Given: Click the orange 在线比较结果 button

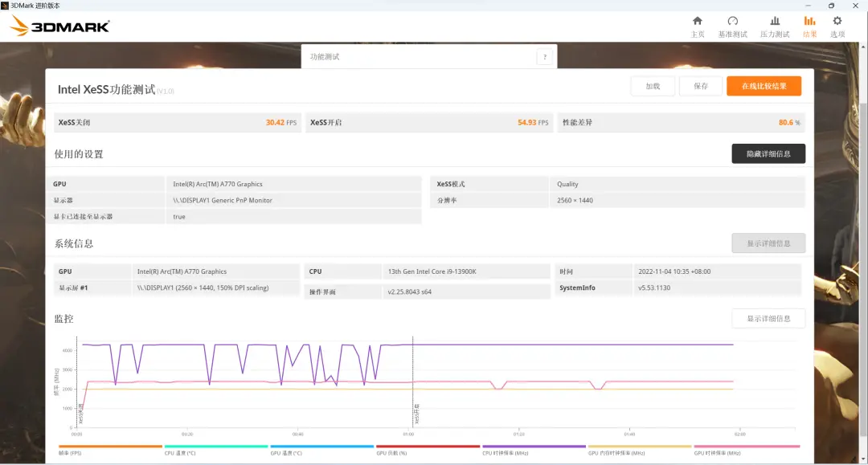Looking at the screenshot, I should click(764, 86).
